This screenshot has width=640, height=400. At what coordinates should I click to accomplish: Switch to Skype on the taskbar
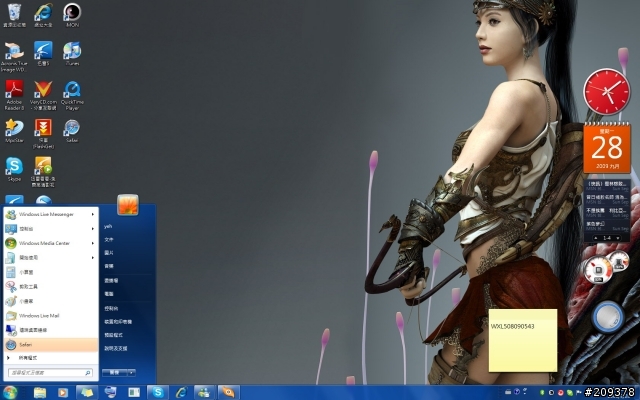(158, 393)
